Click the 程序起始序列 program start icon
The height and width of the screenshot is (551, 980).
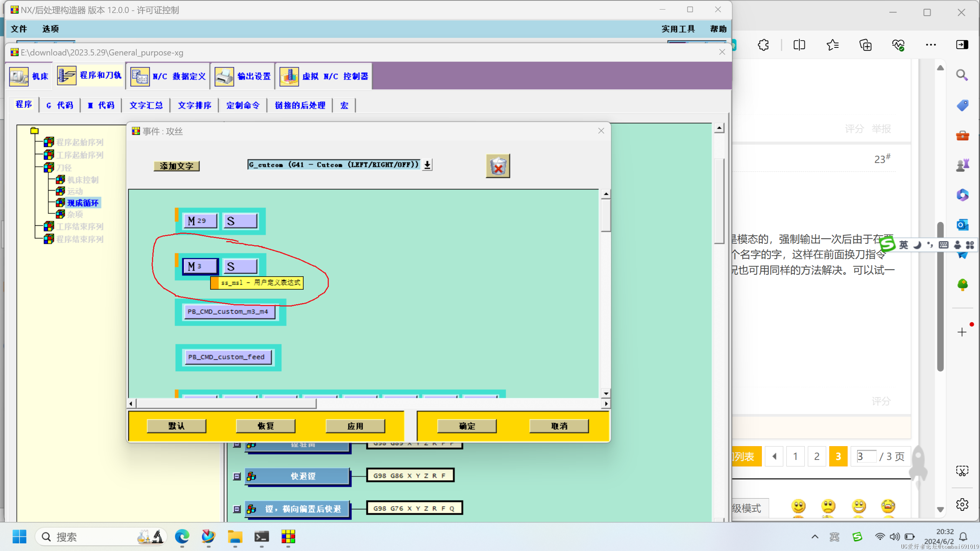[50, 143]
